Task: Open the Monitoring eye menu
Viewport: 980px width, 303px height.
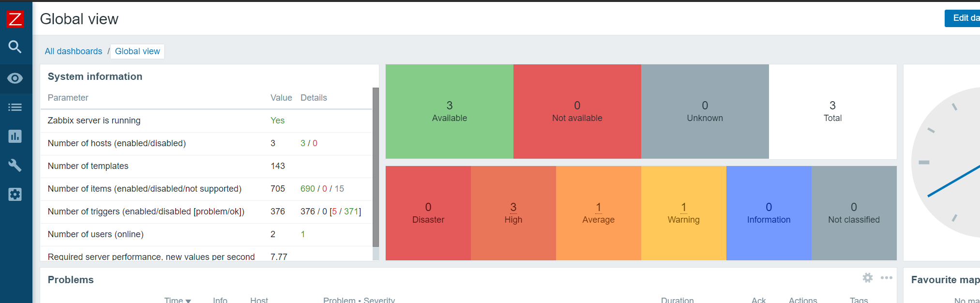Action: (15, 78)
